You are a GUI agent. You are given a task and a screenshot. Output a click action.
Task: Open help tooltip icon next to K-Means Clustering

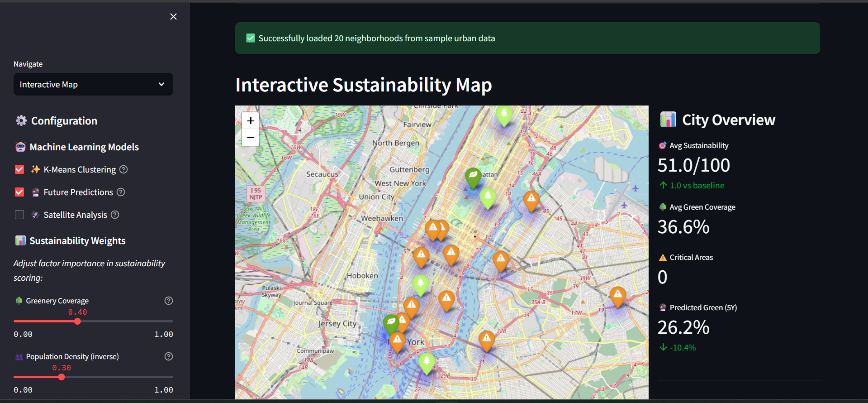click(x=123, y=169)
